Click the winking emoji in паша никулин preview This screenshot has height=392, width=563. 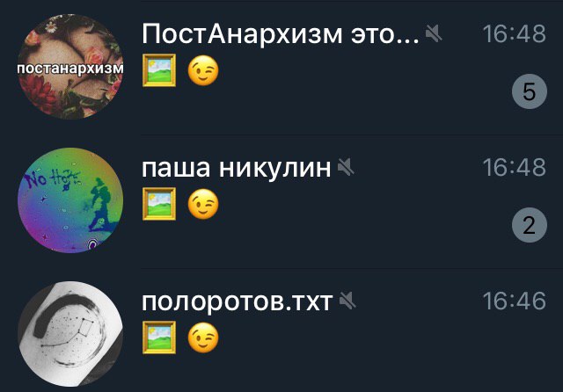click(203, 204)
